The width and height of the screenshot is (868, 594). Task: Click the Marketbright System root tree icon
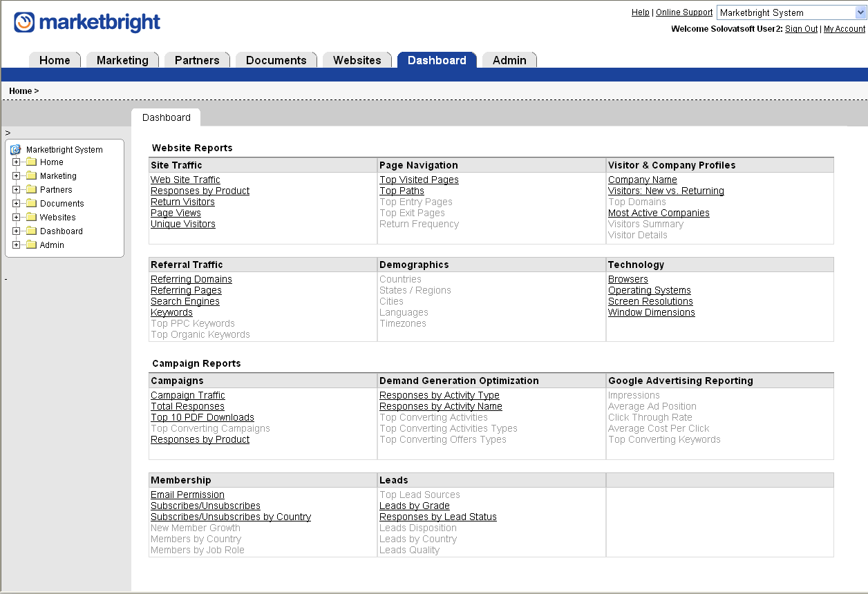point(16,149)
